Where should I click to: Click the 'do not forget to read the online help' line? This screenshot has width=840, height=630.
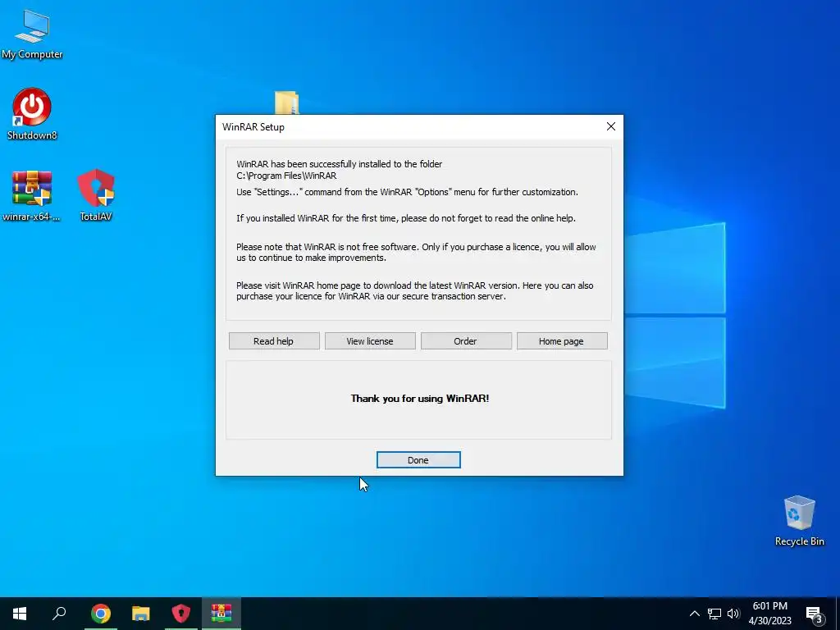point(405,218)
